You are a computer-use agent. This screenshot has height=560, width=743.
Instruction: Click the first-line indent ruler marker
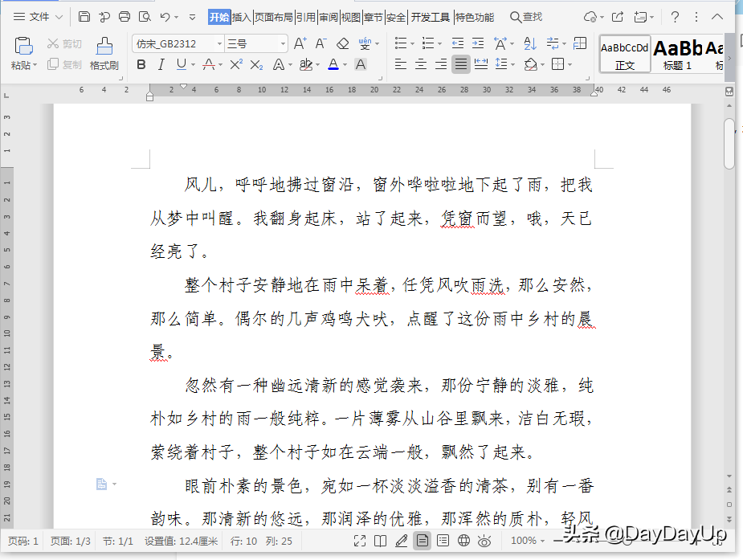[183, 86]
